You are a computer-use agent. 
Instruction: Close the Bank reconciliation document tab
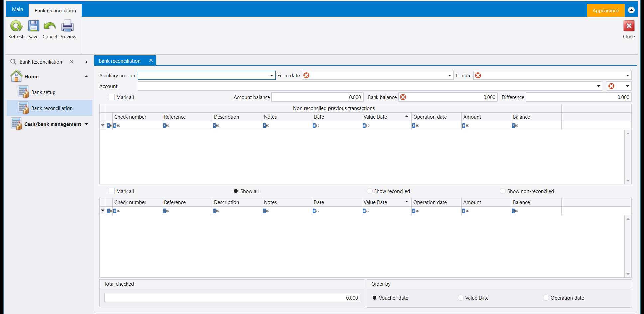(x=151, y=60)
